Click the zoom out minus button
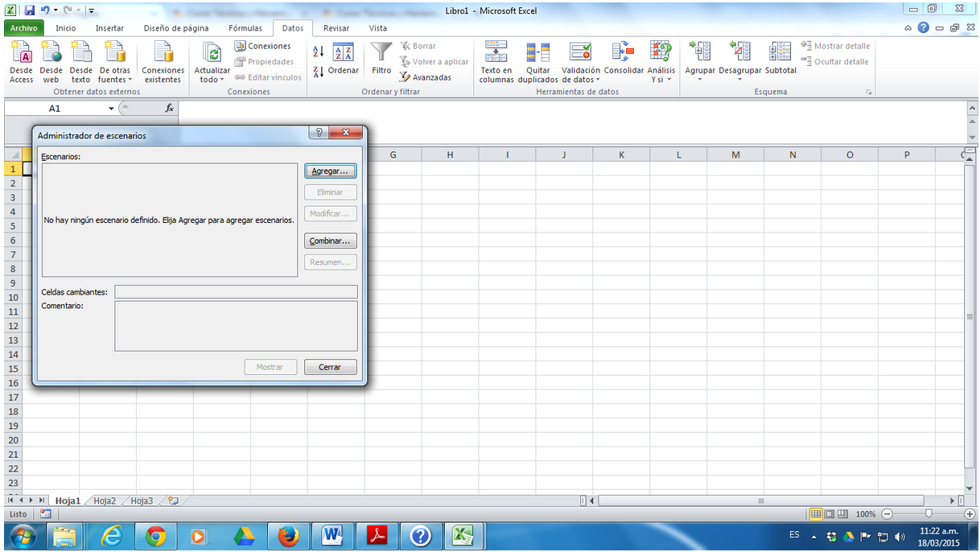Image resolution: width=980 pixels, height=552 pixels. pyautogui.click(x=886, y=513)
